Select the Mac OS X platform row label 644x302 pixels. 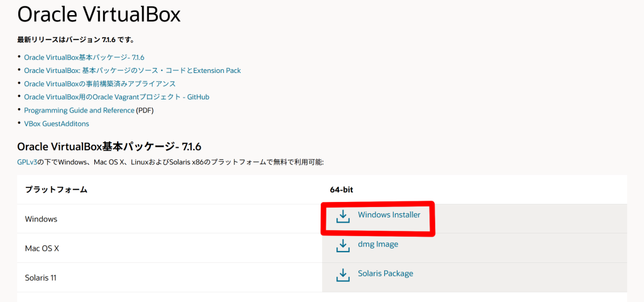[x=41, y=249]
